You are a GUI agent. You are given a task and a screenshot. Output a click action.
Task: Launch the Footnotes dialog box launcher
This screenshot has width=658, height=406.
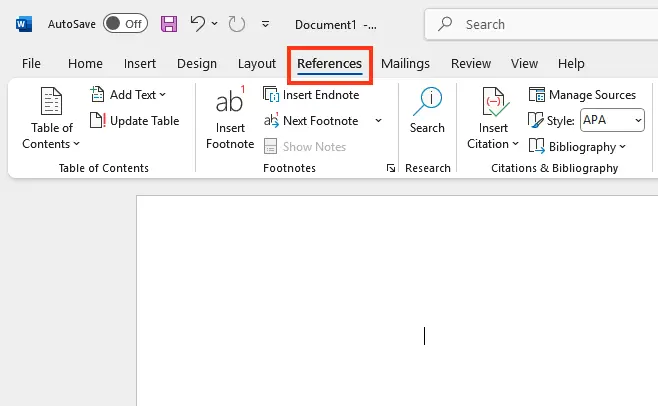pyautogui.click(x=390, y=169)
